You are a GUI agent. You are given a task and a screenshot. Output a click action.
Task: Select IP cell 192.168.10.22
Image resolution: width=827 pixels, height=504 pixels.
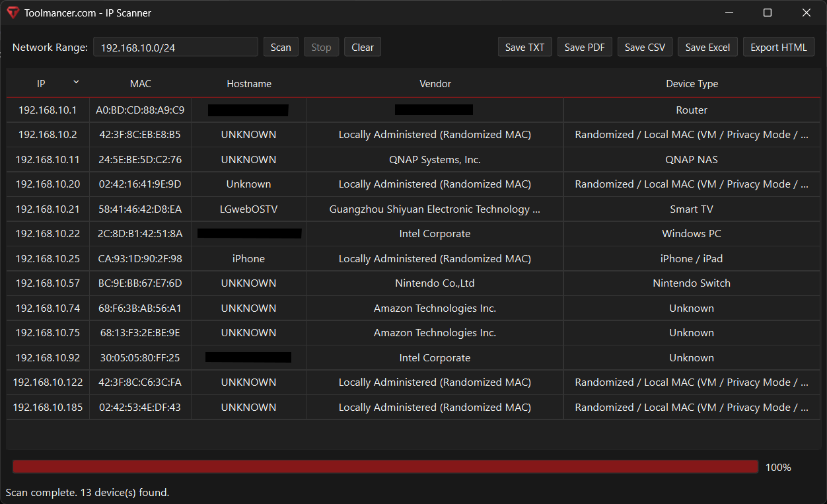(48, 234)
